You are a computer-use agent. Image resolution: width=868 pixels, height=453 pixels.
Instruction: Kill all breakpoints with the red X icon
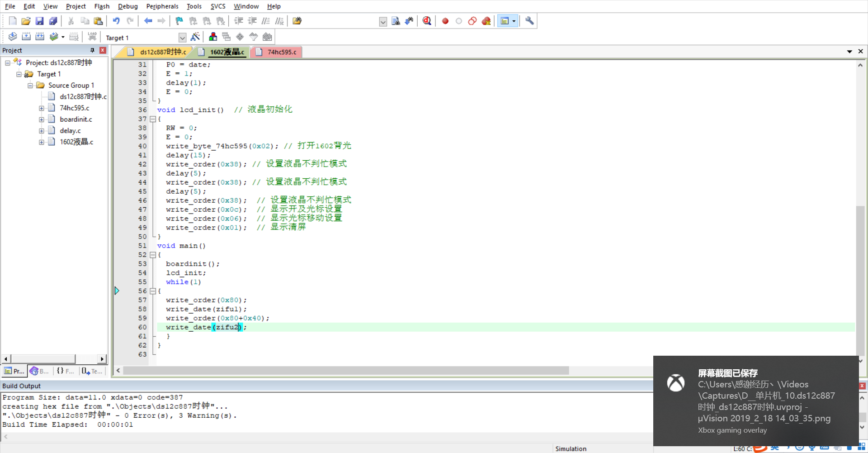click(x=486, y=21)
